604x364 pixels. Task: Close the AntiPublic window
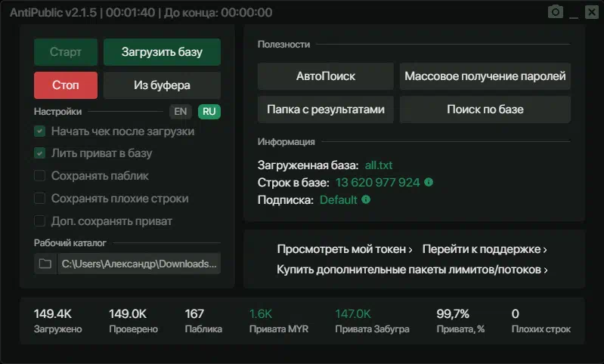pos(592,12)
